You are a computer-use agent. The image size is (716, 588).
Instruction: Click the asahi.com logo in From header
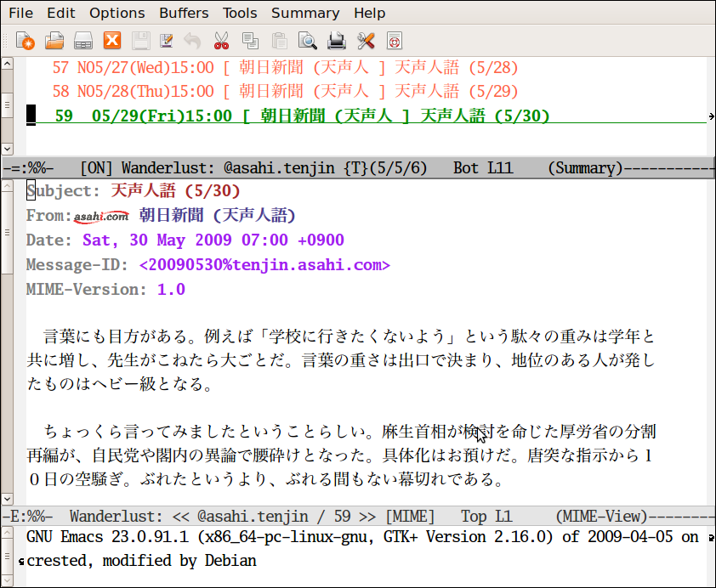click(101, 216)
